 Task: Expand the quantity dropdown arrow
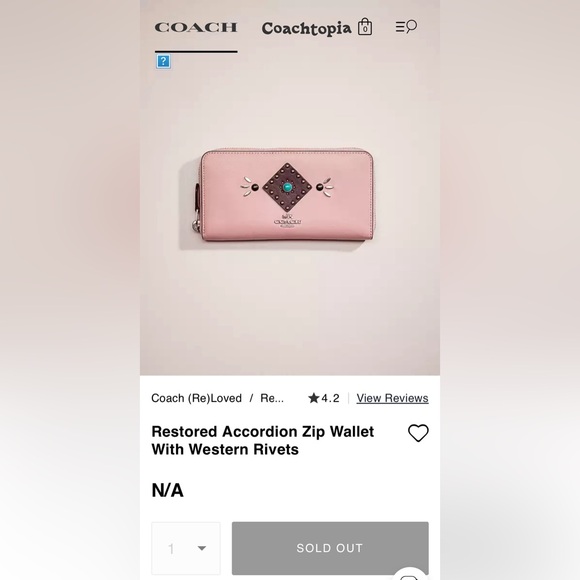tap(202, 548)
